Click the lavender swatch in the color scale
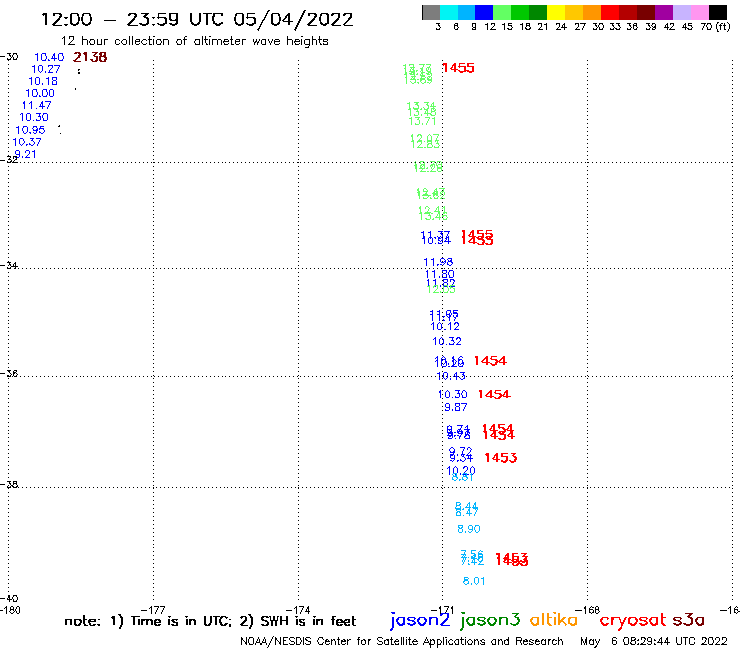This screenshot has height=650, width=740. pyautogui.click(x=681, y=12)
